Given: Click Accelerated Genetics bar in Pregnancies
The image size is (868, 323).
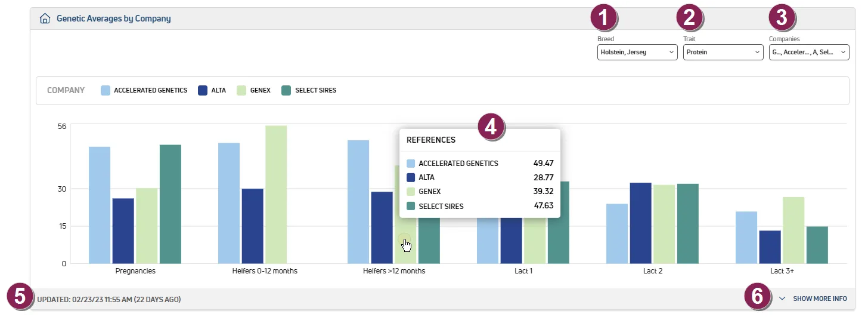Looking at the screenshot, I should tap(100, 205).
